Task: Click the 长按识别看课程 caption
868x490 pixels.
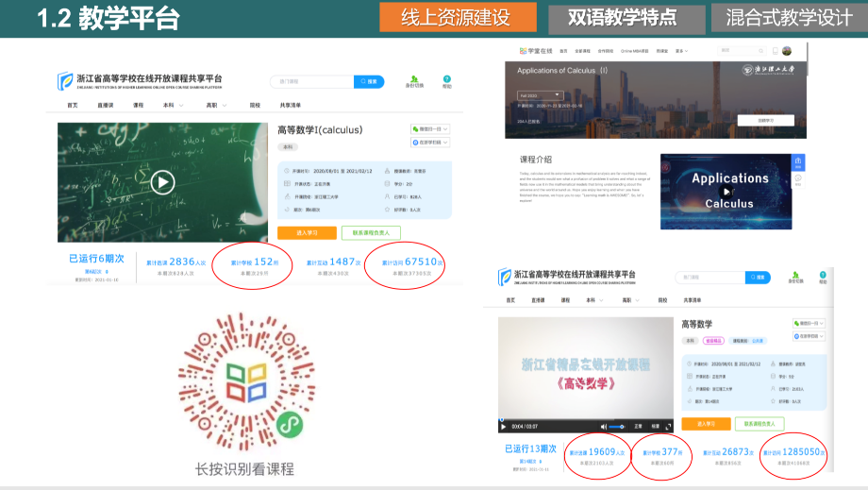Action: (x=244, y=469)
